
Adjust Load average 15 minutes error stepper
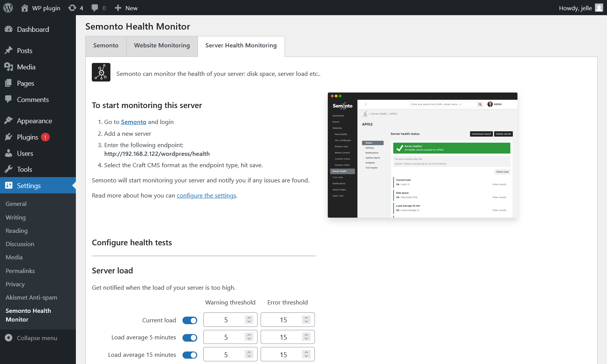[x=306, y=354]
